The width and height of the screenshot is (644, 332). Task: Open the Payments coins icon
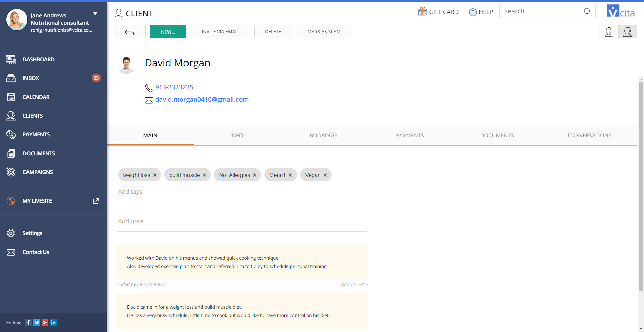[11, 135]
